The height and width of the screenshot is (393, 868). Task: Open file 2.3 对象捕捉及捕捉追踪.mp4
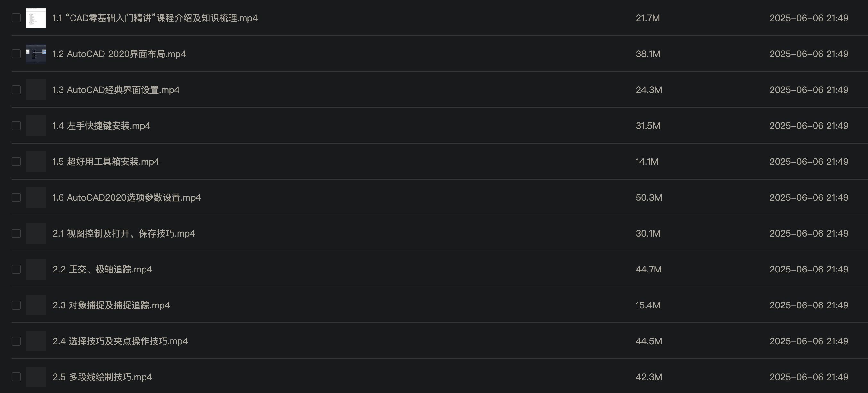click(111, 305)
